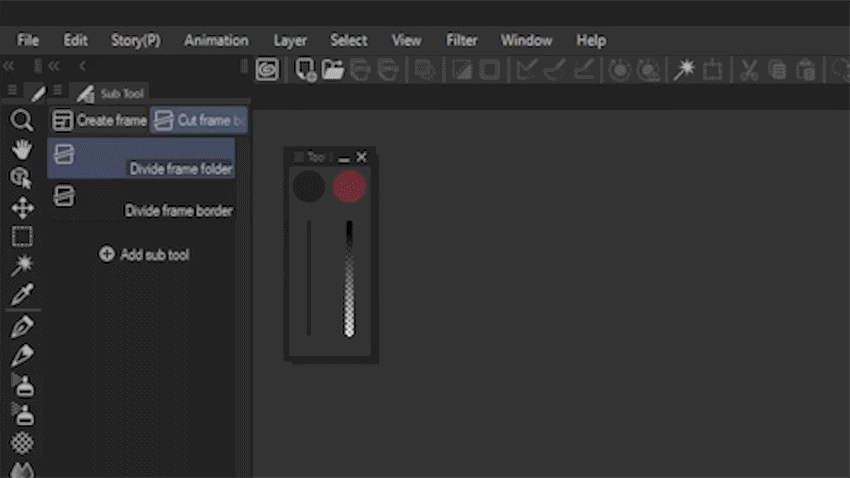Click the scissors Cut icon

click(749, 70)
